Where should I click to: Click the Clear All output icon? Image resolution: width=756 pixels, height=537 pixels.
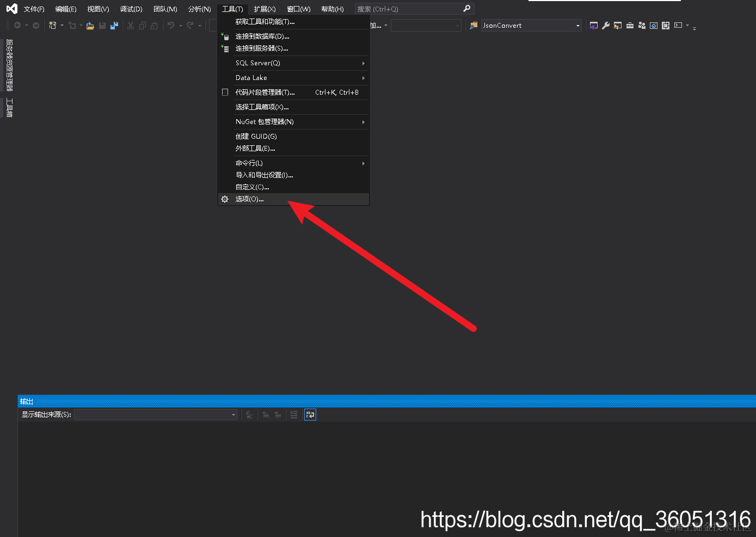pos(294,415)
